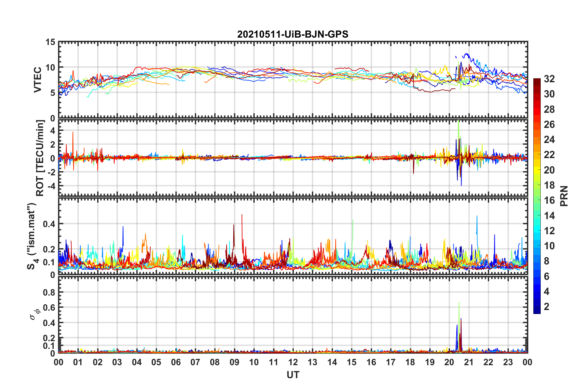Viewport: 586px width, 392px height.
Task: Click the UT x-axis label
Action: (293, 375)
